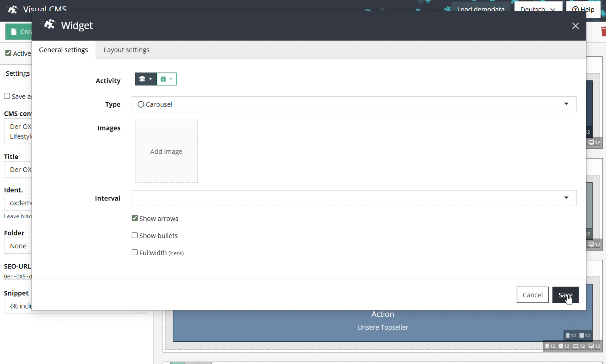
Task: Click the Save button
Action: click(x=565, y=295)
